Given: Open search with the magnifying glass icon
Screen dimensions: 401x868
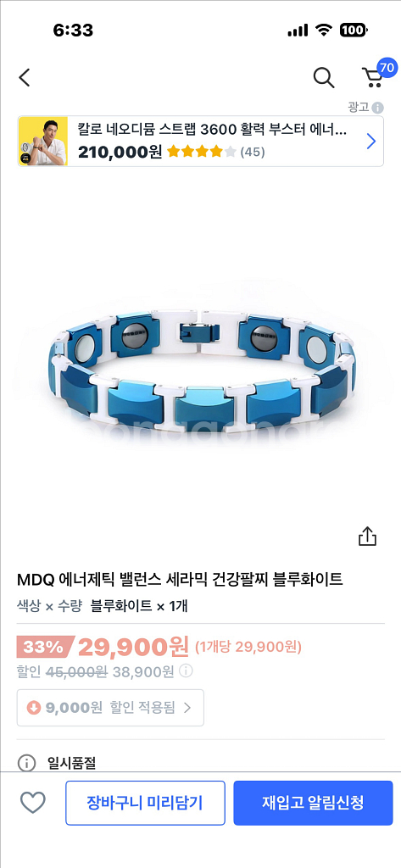Looking at the screenshot, I should click(324, 77).
